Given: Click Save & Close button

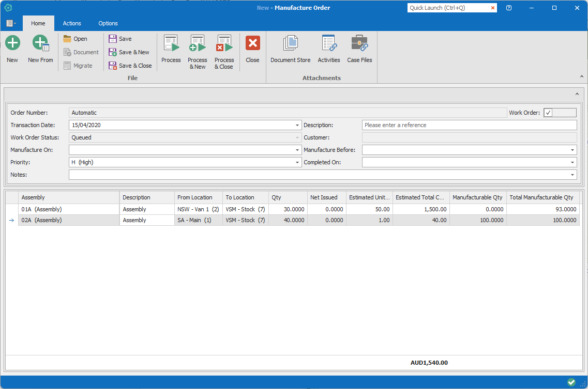Looking at the screenshot, I should [x=130, y=66].
